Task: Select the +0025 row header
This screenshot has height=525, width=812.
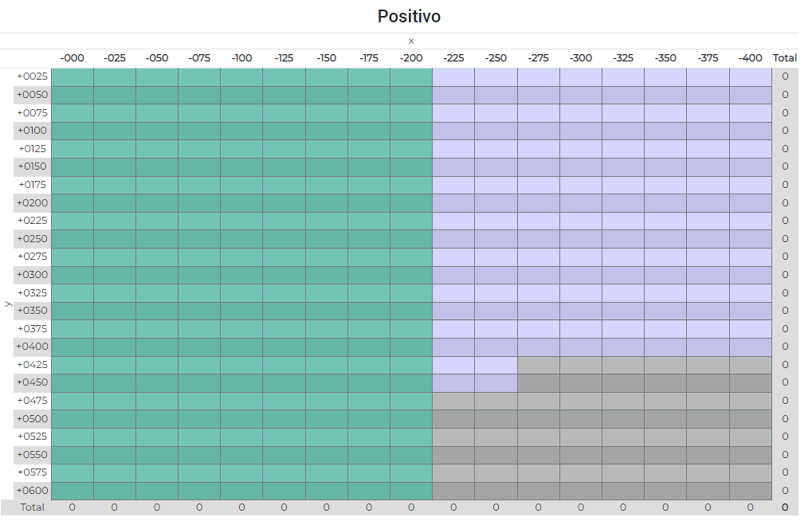Action: (32, 76)
